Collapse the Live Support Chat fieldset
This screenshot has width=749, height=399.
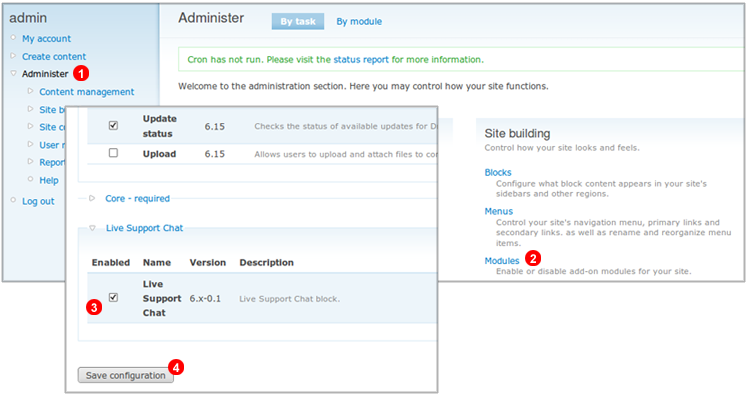(x=144, y=228)
